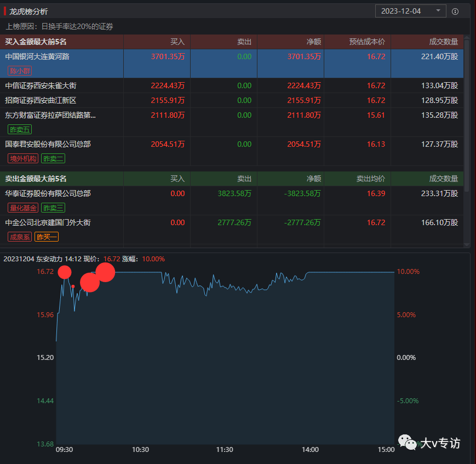
Task: Select the 华泰证券股份有限公司总部 row
Action: [232, 201]
